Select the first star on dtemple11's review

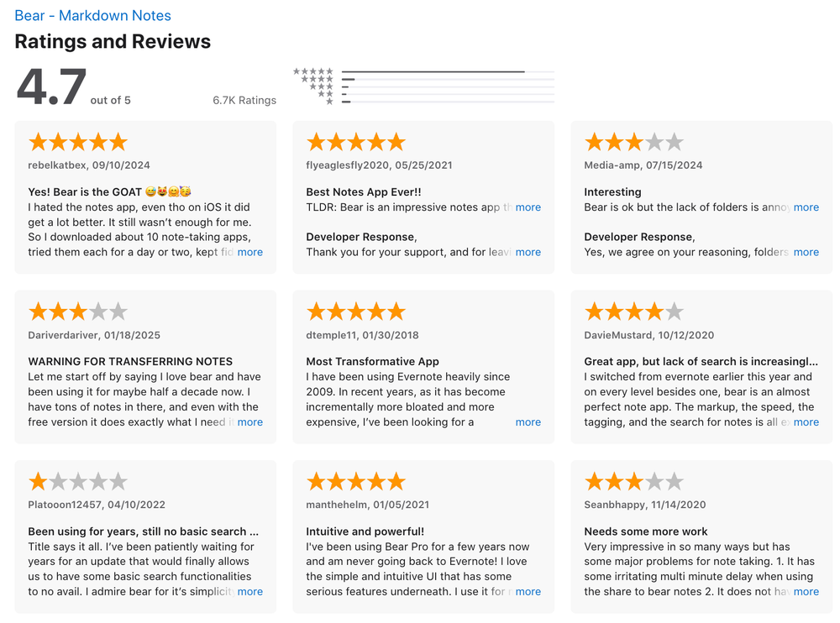point(314,311)
